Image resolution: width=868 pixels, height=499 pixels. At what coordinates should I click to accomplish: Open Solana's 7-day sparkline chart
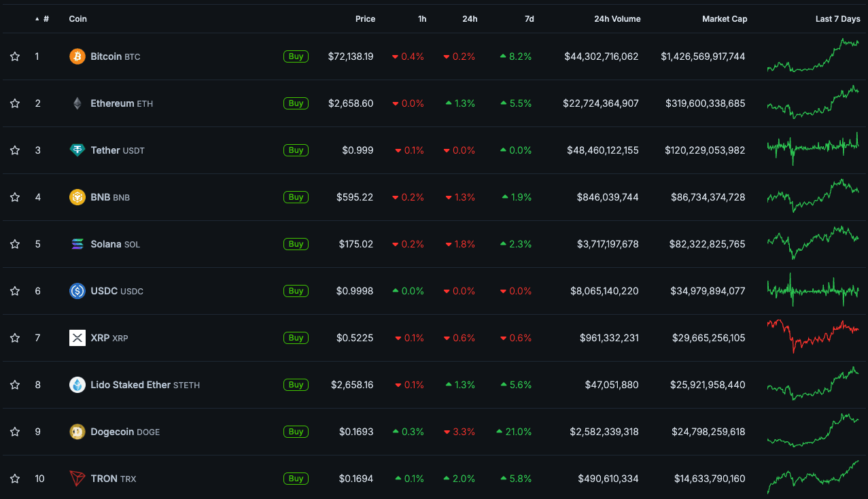coord(813,243)
